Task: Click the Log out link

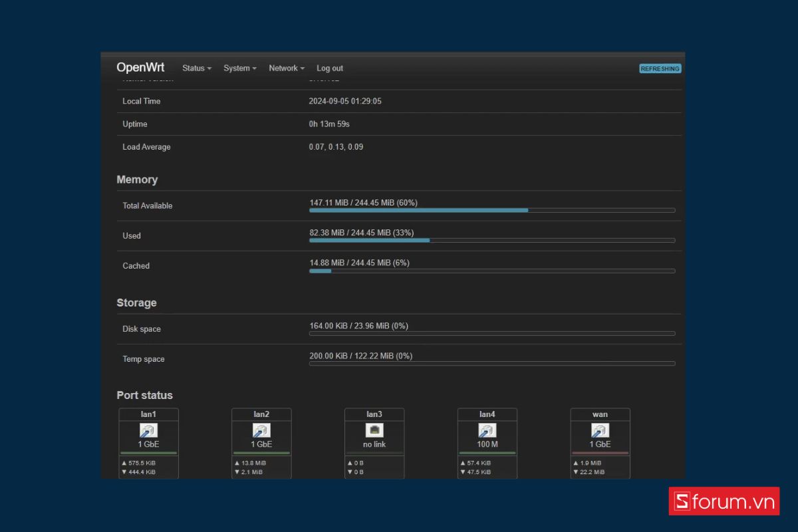Action: click(x=330, y=68)
